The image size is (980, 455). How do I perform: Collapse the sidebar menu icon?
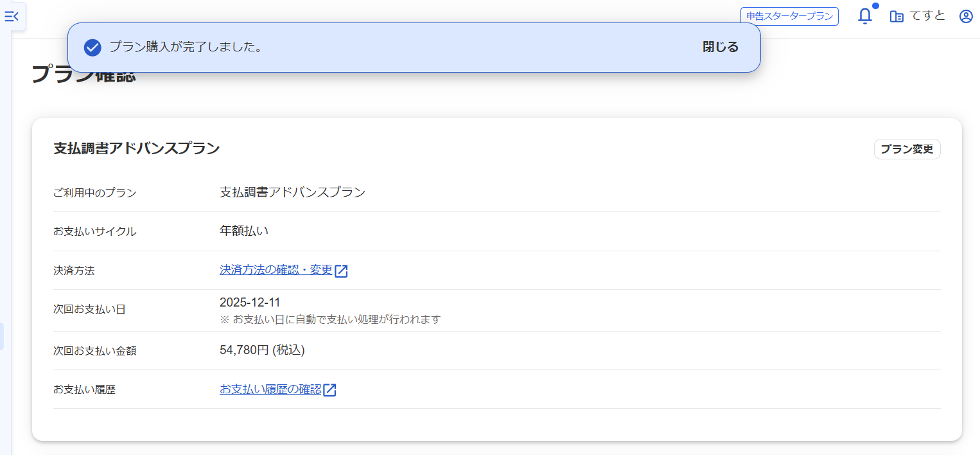point(12,17)
